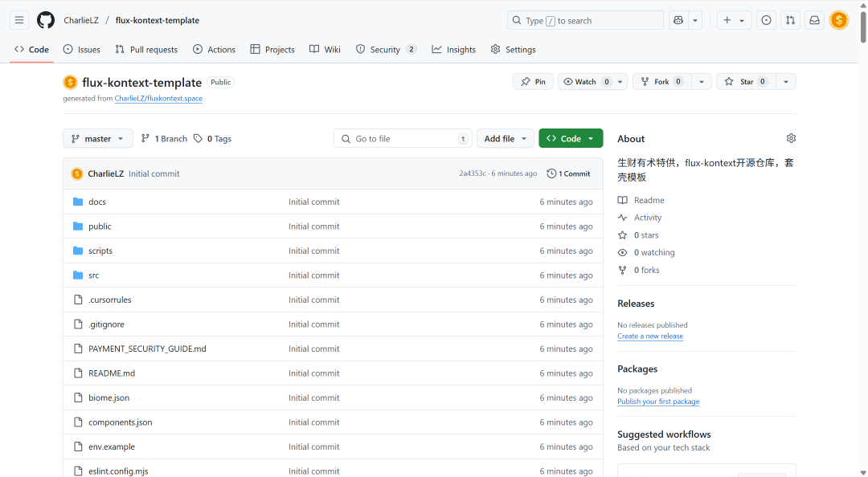The width and height of the screenshot is (868, 477).
Task: Fork the repository
Action: (661, 81)
